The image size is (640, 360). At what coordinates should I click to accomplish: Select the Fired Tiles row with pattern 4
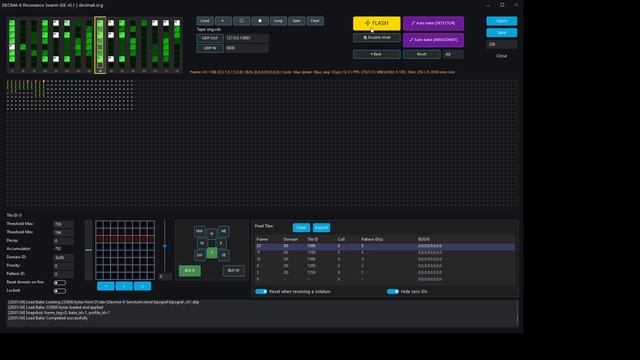pyautogui.click(x=385, y=253)
